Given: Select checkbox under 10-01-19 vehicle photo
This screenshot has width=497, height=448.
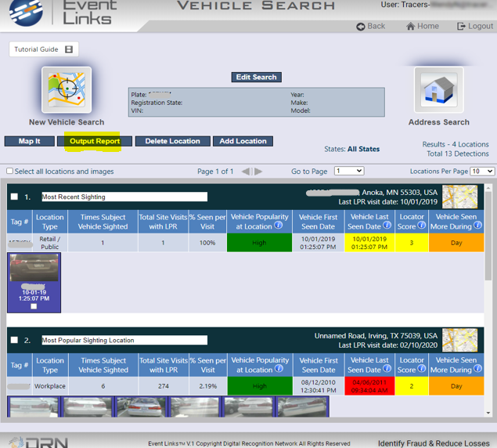Looking at the screenshot, I should pyautogui.click(x=34, y=306).
